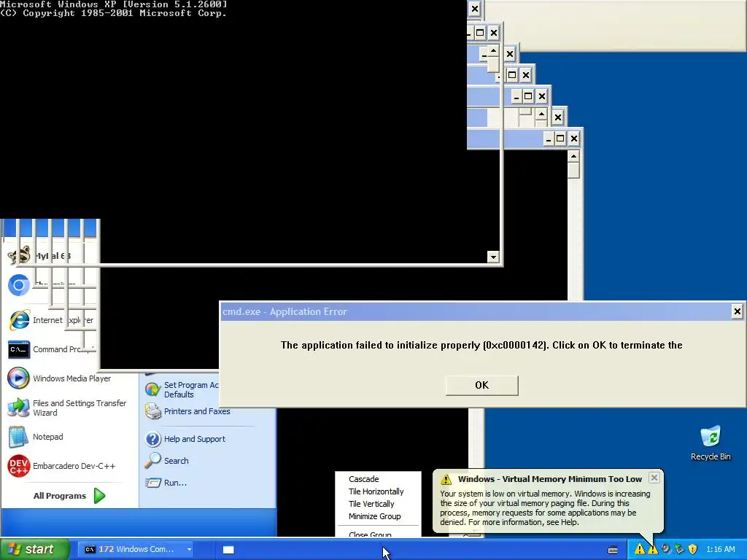Click the cmd.exe - Application Error title bar
Image resolution: width=747 pixels, height=560 pixels.
pyautogui.click(x=475, y=311)
